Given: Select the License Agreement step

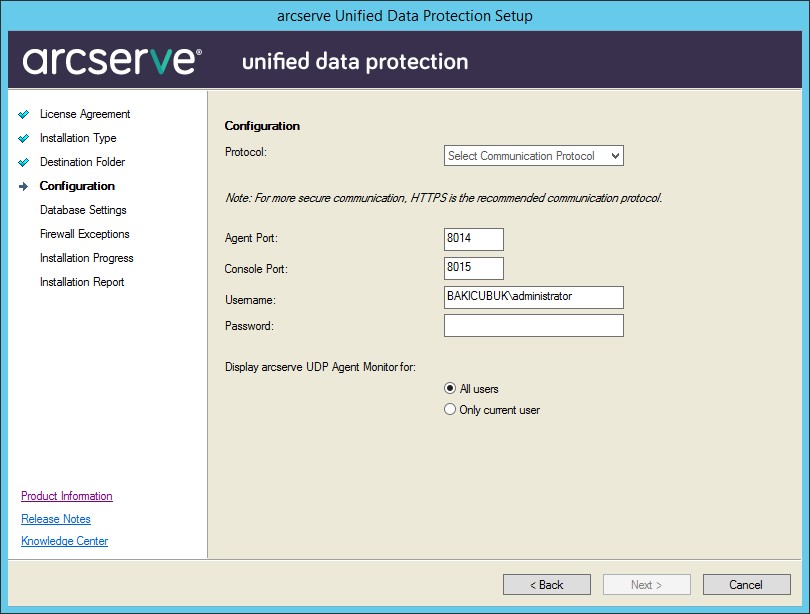Looking at the screenshot, I should 85,114.
